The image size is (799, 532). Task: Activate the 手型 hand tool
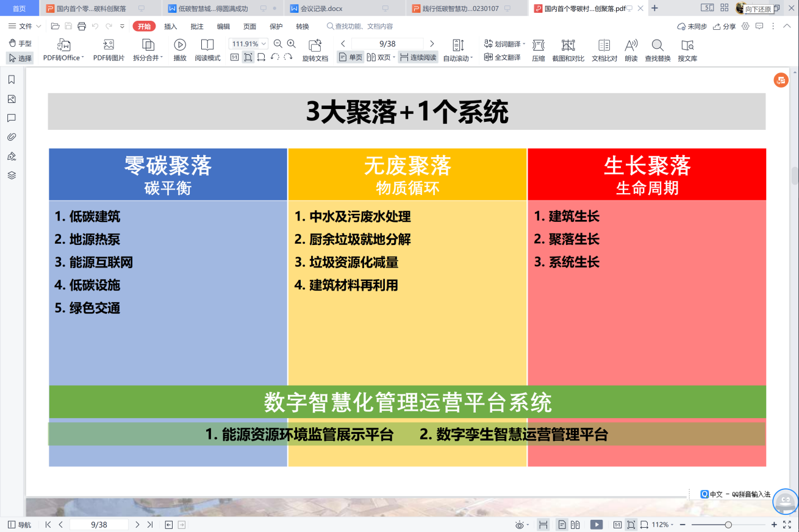pyautogui.click(x=20, y=43)
